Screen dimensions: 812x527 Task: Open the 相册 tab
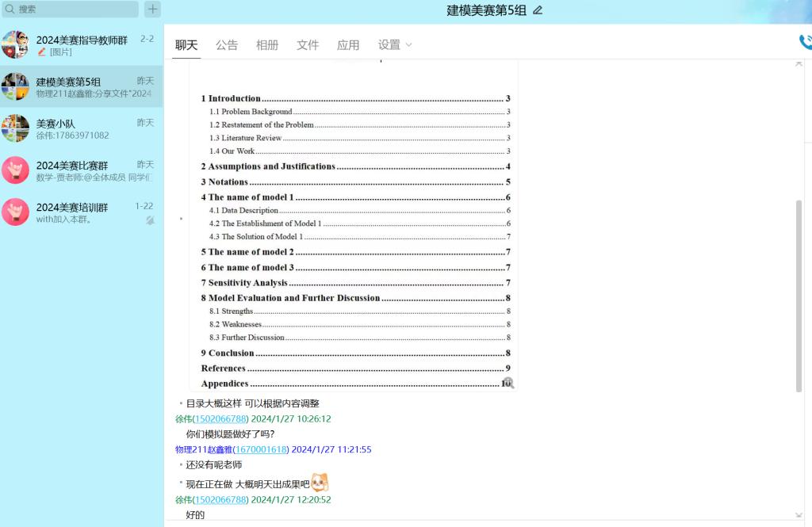click(x=267, y=45)
